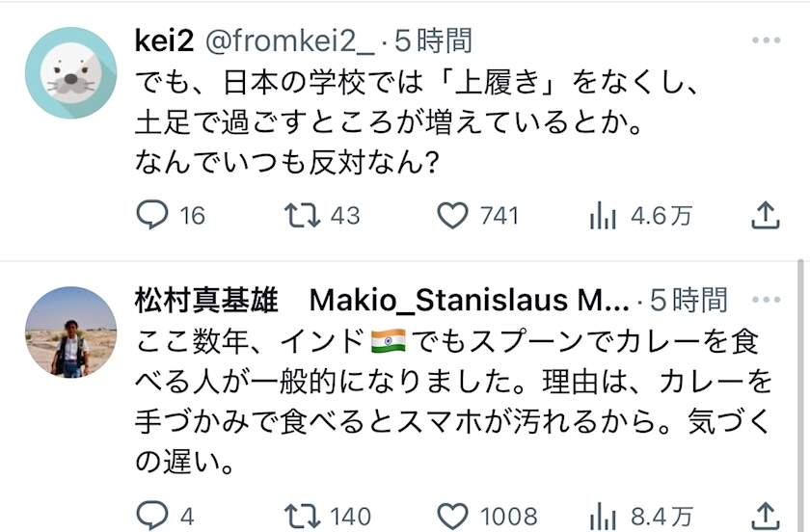View analytics showing 4.6万 views
810x532 pixels.
pos(603,215)
